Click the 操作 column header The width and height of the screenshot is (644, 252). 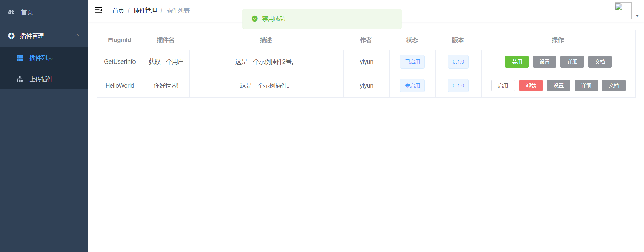pyautogui.click(x=558, y=40)
